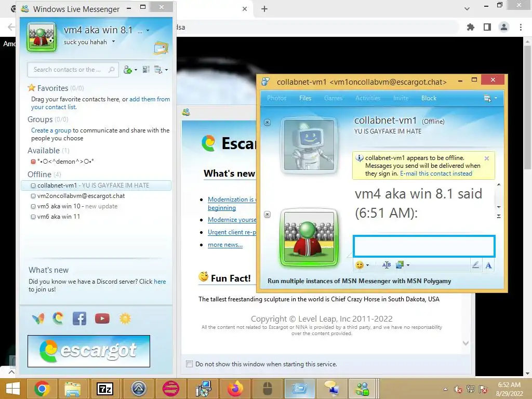Open the Chrome profile avatar icon
This screenshot has width=532, height=399.
pos(504,27)
